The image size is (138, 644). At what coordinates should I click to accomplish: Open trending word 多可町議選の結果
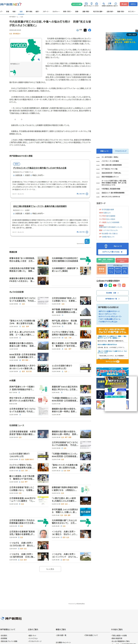(108, 210)
